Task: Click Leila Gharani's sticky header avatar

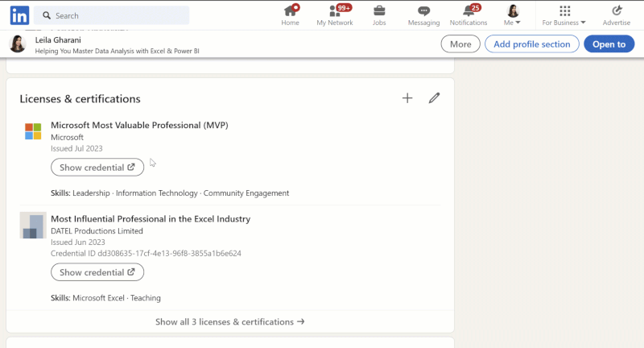Action: (x=18, y=44)
